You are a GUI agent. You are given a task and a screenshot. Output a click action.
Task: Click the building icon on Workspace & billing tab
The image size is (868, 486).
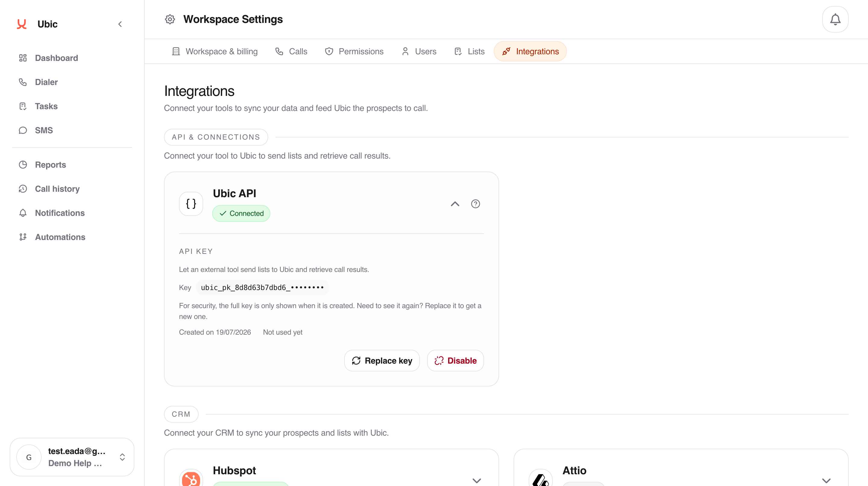click(176, 51)
